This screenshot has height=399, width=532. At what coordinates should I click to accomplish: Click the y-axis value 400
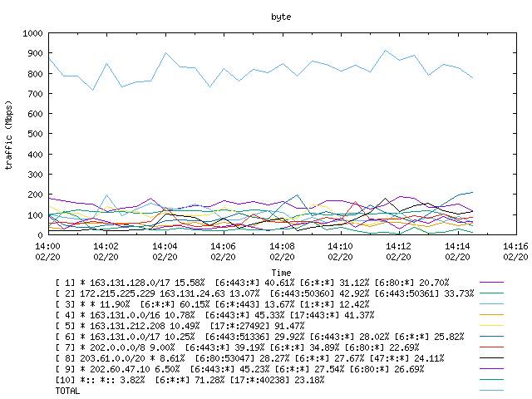coord(35,155)
